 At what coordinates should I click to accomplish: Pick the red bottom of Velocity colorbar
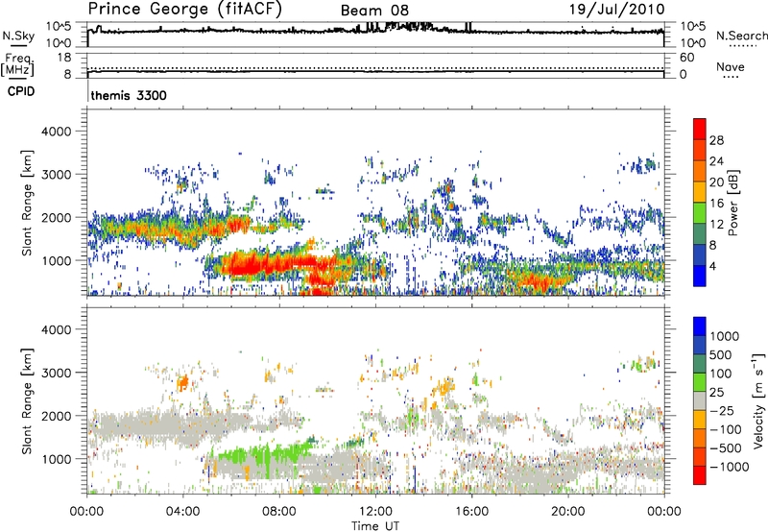click(x=700, y=475)
